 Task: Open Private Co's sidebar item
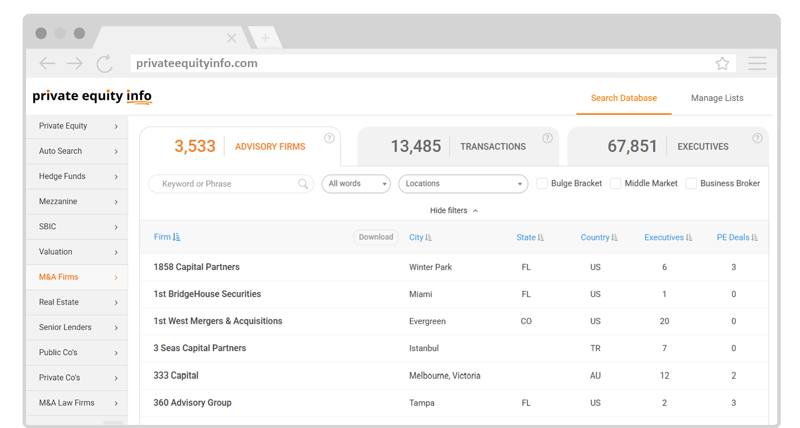pyautogui.click(x=77, y=378)
